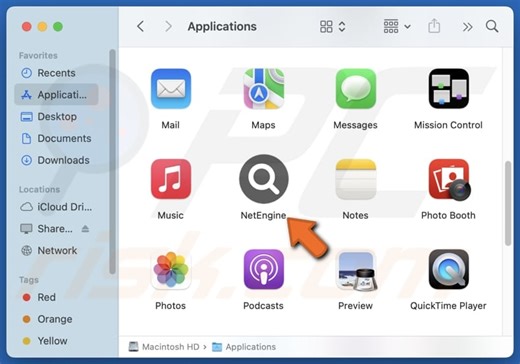Click the Podcasts app icon

click(x=263, y=269)
